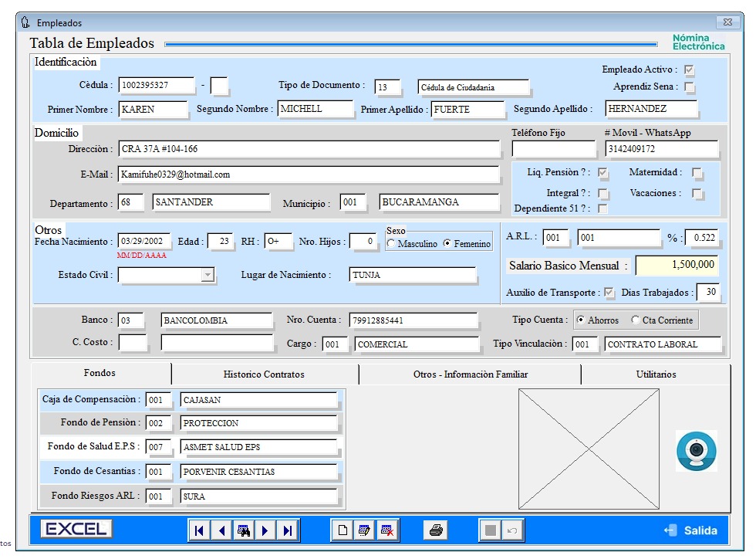Choose the Cta Corriente account type

636,320
